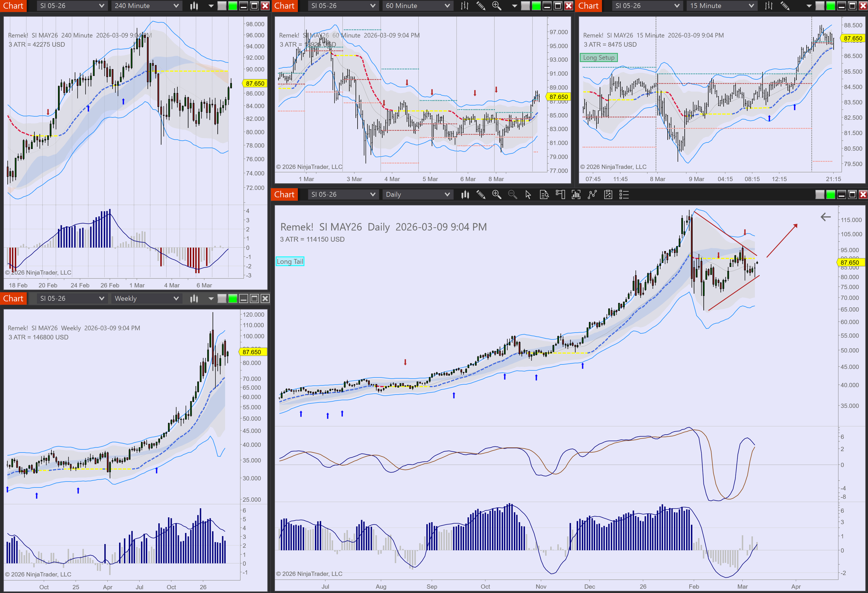Open SI 05-26 instrument dropdown in Weekly chart
Screen dimensions: 868x593
point(72,298)
